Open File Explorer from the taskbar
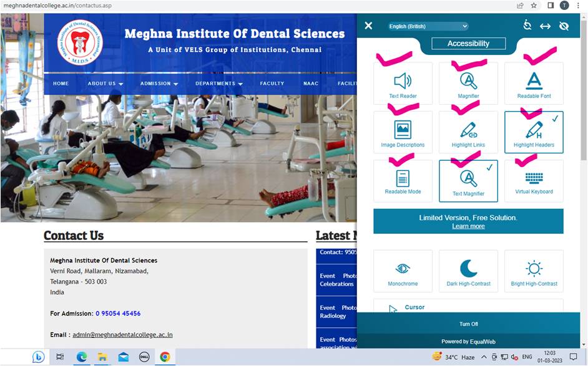 (102, 357)
